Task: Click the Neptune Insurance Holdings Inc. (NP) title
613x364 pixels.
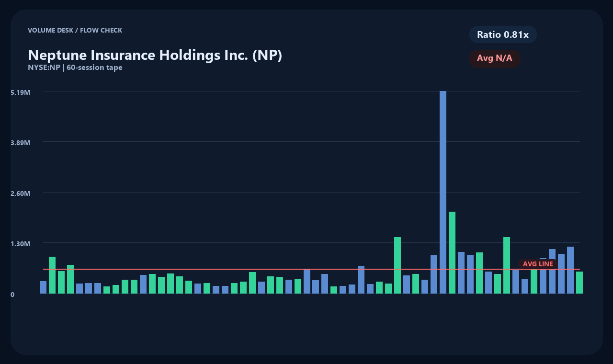Action: [155, 55]
